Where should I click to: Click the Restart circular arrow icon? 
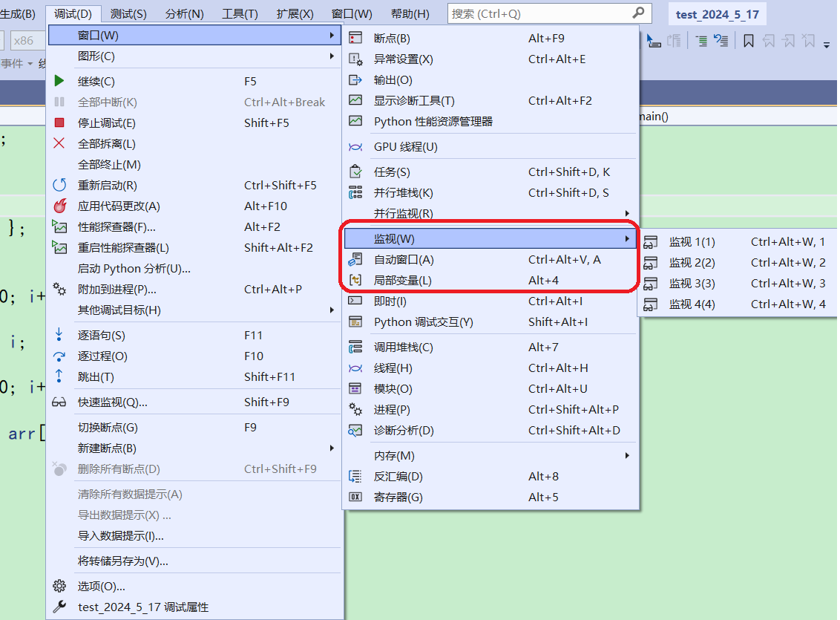(x=59, y=185)
